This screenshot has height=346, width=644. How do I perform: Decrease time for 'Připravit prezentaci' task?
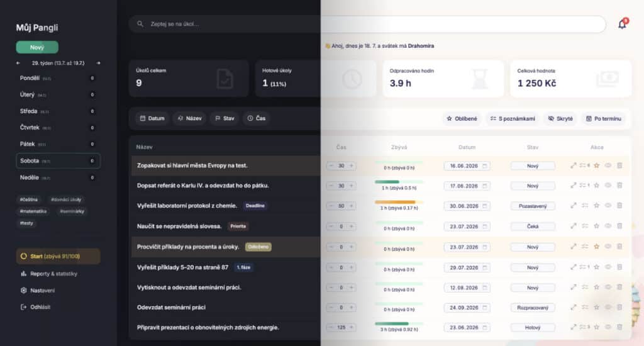(x=331, y=328)
